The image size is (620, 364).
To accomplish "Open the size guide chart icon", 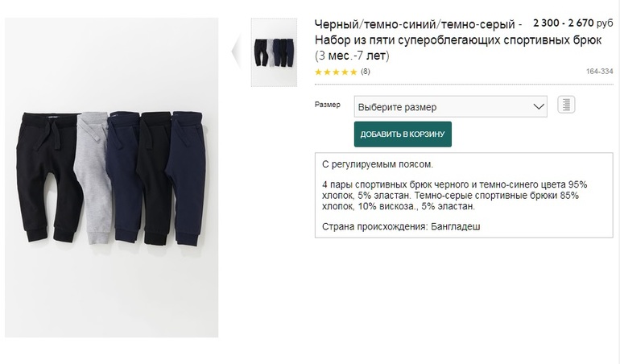I will coord(566,105).
